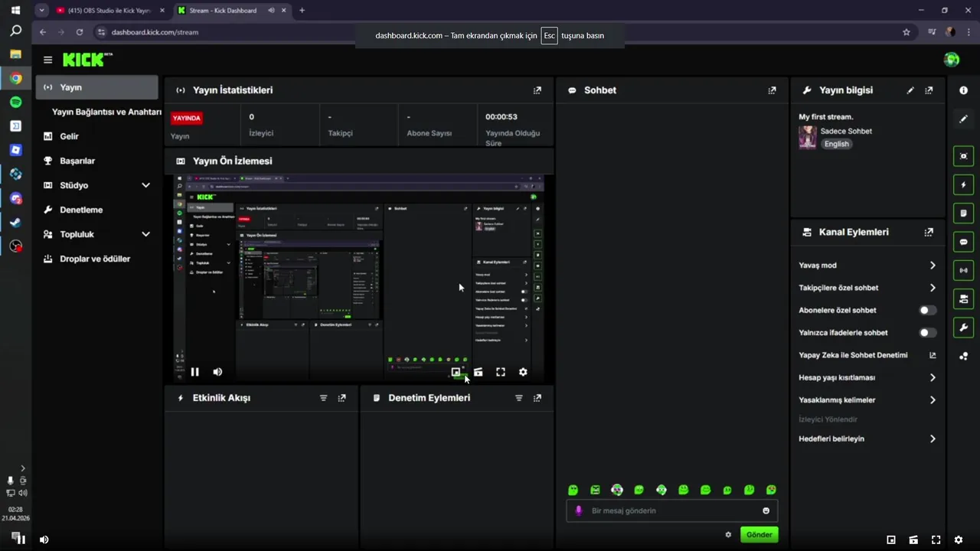Click the chat message input field

coord(672,510)
